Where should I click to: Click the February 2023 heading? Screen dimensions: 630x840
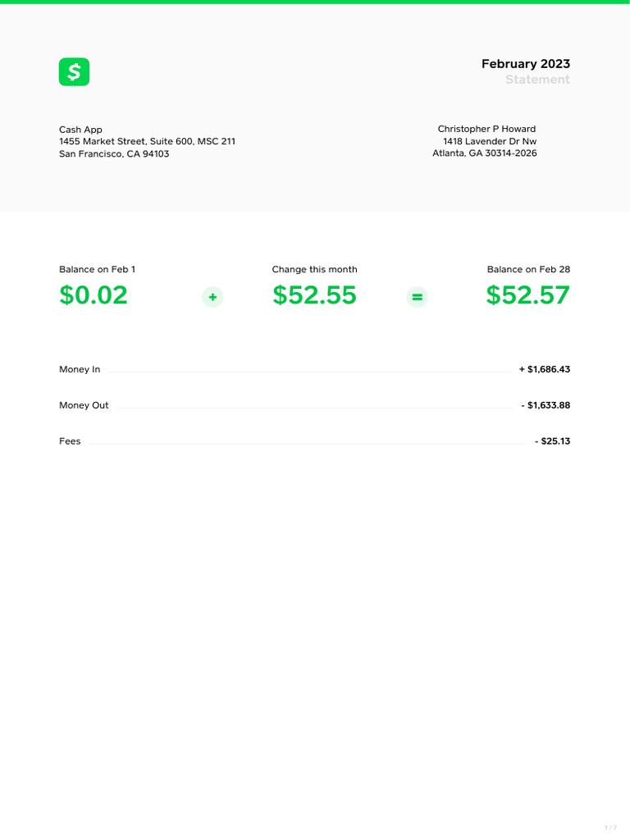(x=525, y=64)
